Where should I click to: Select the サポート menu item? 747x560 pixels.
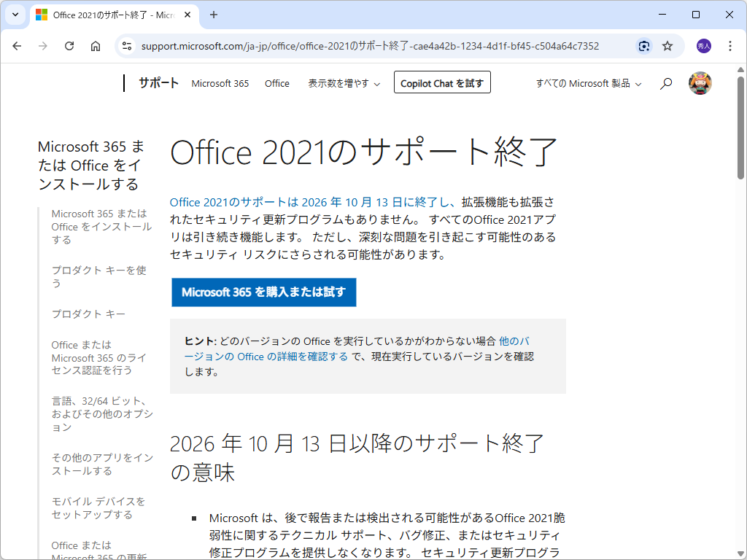click(x=158, y=83)
